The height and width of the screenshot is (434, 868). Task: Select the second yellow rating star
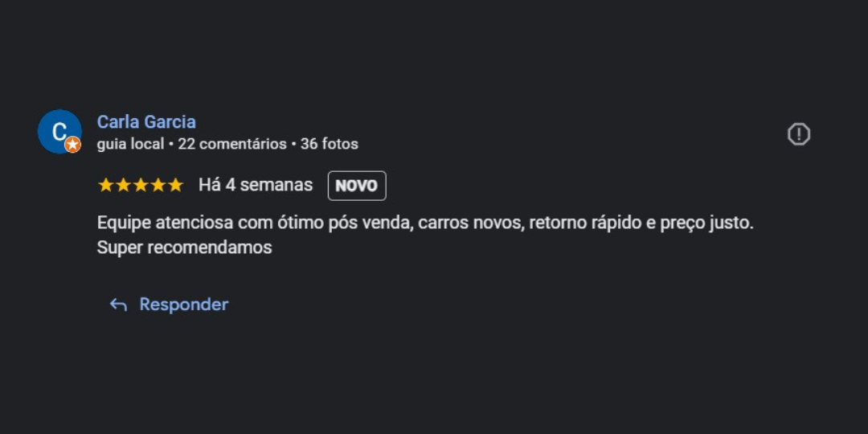[x=123, y=185]
